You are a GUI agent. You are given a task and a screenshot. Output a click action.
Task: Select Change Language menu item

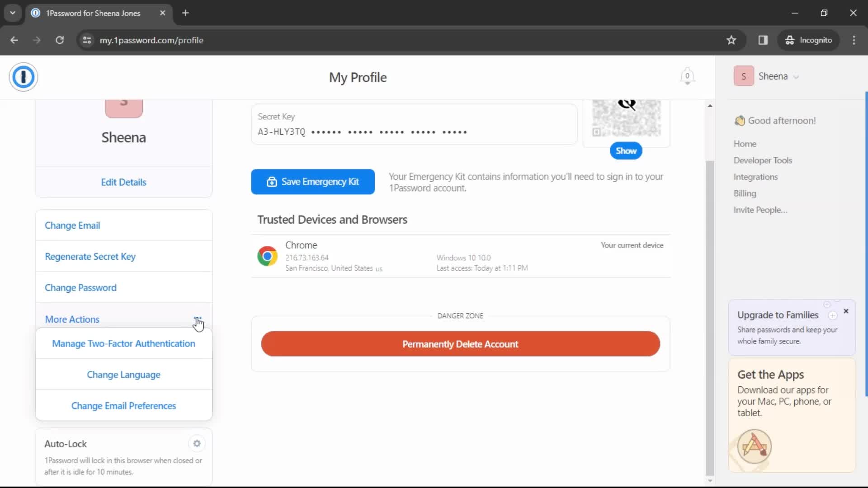pos(123,375)
